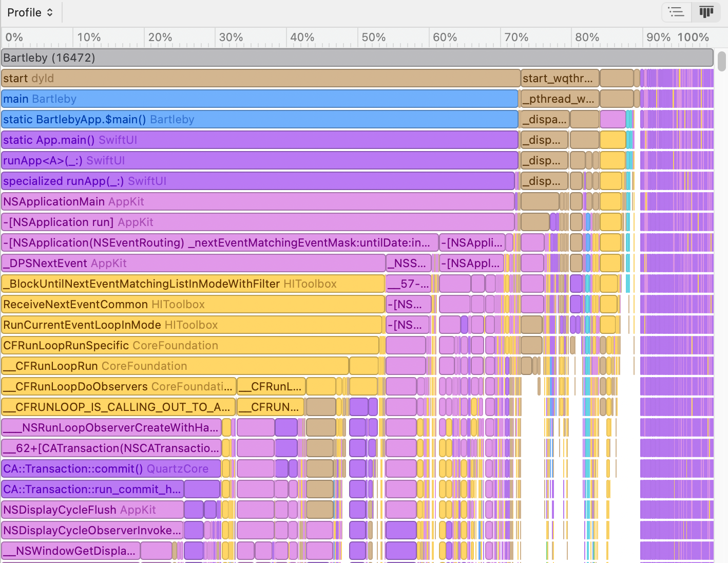Image resolution: width=728 pixels, height=563 pixels.
Task: Switch to call tree list view
Action: [x=676, y=12]
